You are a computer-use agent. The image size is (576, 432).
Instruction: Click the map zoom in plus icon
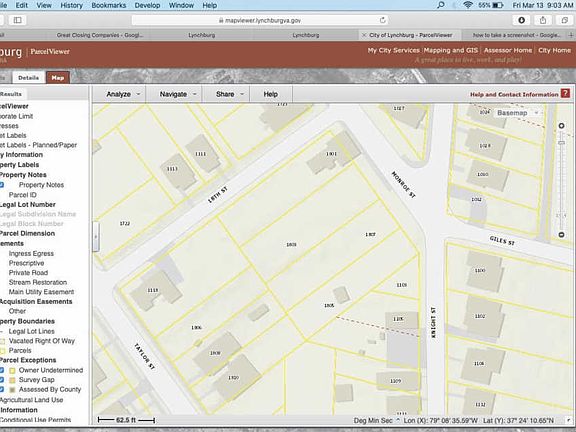click(x=561, y=126)
